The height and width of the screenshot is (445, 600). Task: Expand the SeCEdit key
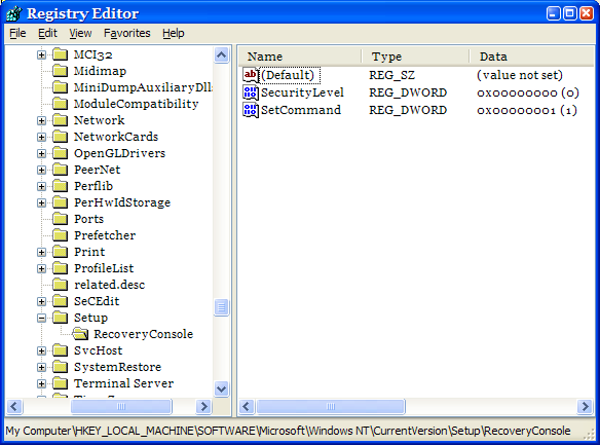coord(41,302)
